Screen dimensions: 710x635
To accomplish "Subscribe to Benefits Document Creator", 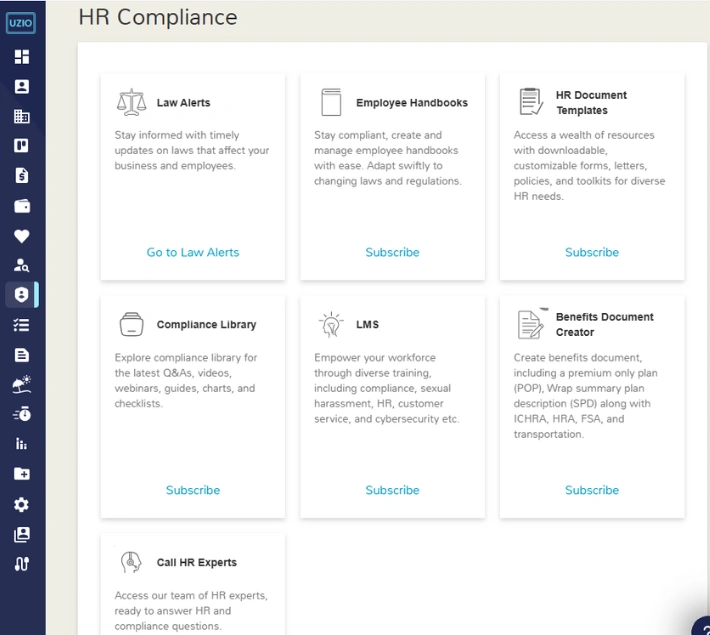I will 592,490.
